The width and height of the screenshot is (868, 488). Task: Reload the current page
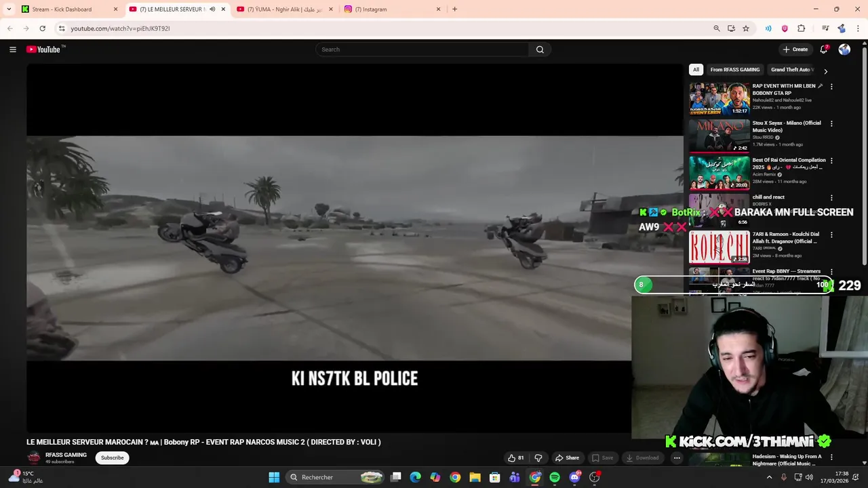click(x=42, y=28)
